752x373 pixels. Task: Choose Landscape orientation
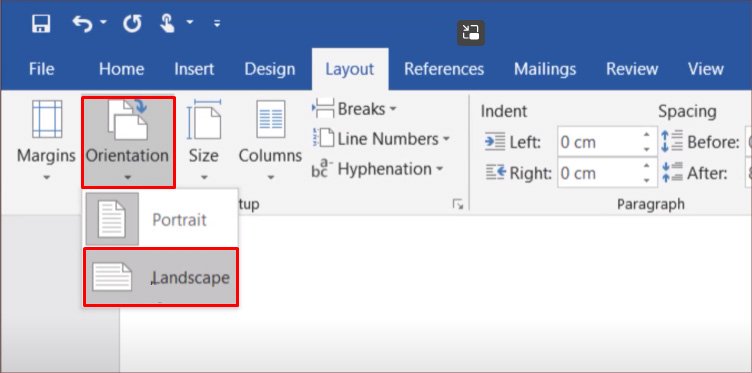161,277
